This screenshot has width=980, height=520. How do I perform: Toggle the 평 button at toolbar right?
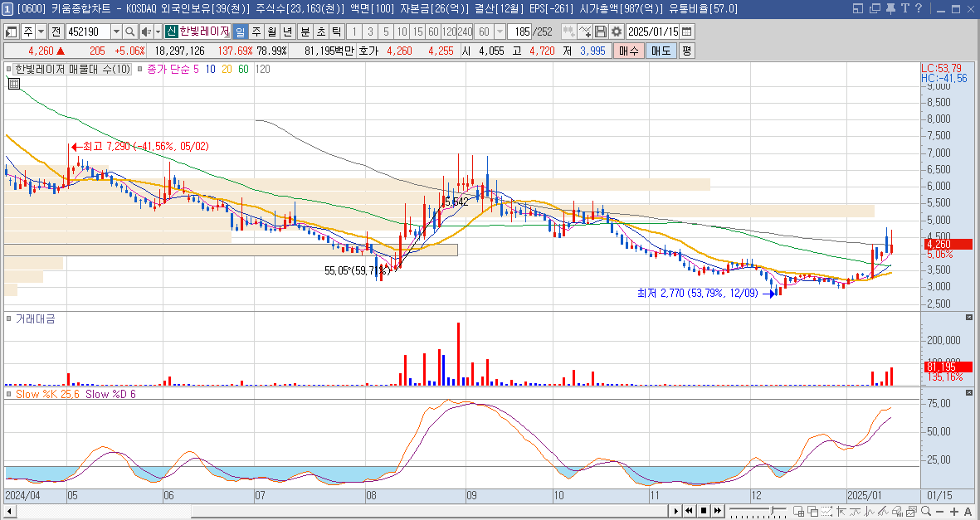(x=686, y=51)
